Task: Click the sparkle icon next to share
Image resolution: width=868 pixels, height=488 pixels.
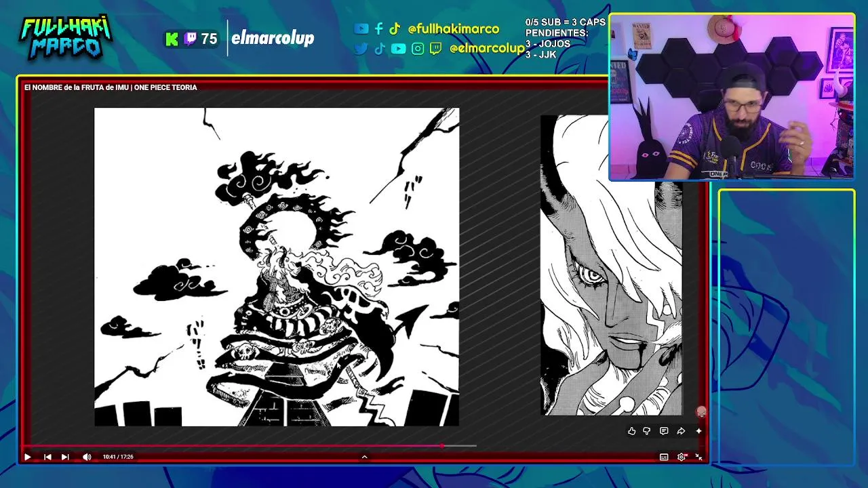Action: [698, 431]
